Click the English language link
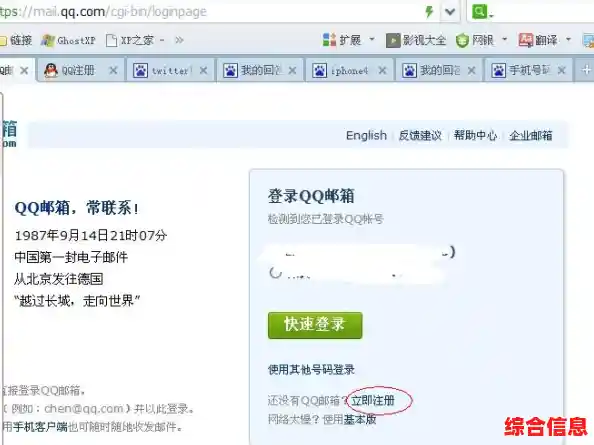Viewport: 594px width, 445px height. [366, 135]
